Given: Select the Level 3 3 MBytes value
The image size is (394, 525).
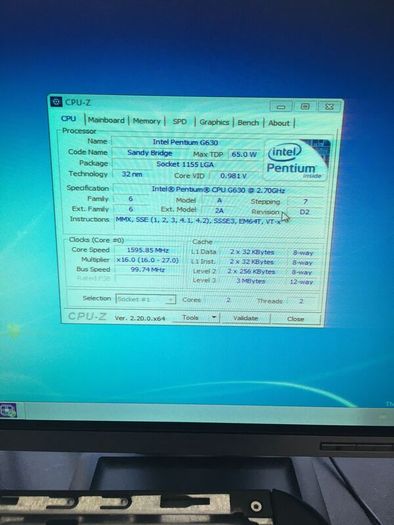Looking at the screenshot, I should coord(251,281).
